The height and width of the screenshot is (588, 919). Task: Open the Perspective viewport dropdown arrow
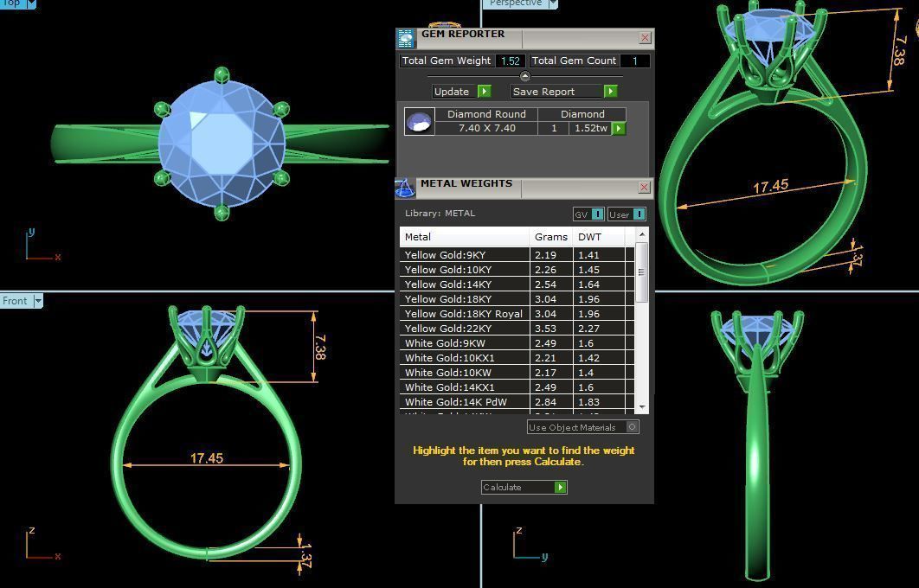click(x=553, y=3)
